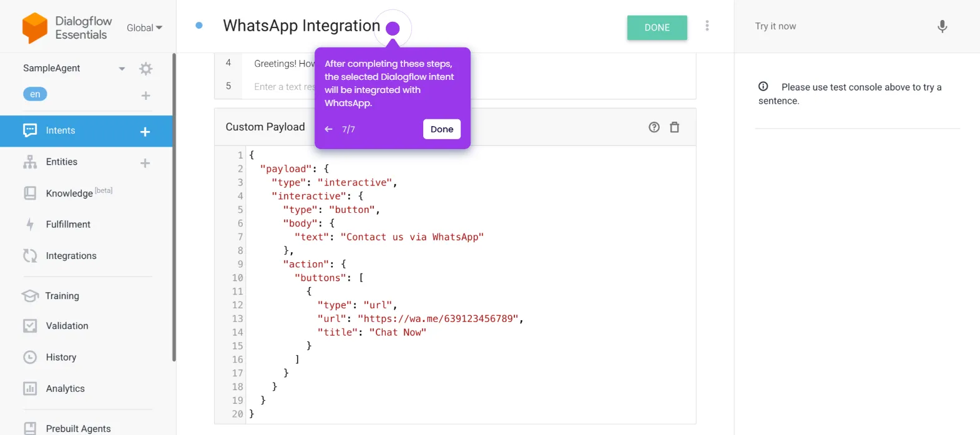Open agent settings gear icon
Image resolution: width=980 pixels, height=435 pixels.
click(146, 69)
